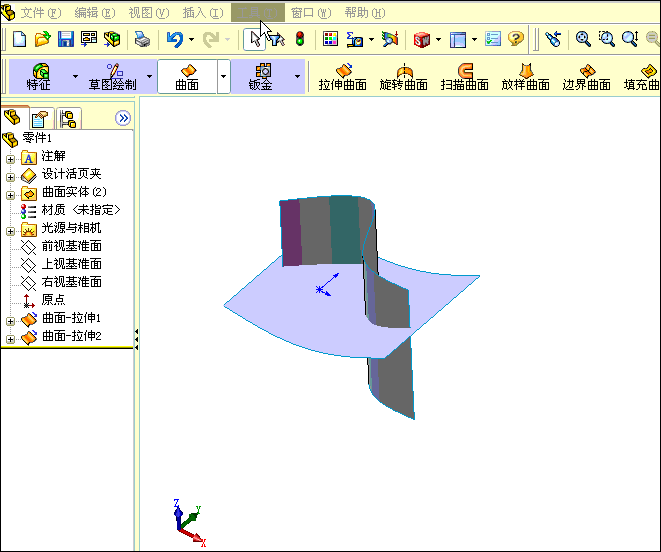Viewport: 661px width, 552px height.
Task: Click Boundary Surface (边界曲面) tool
Action: (x=586, y=76)
